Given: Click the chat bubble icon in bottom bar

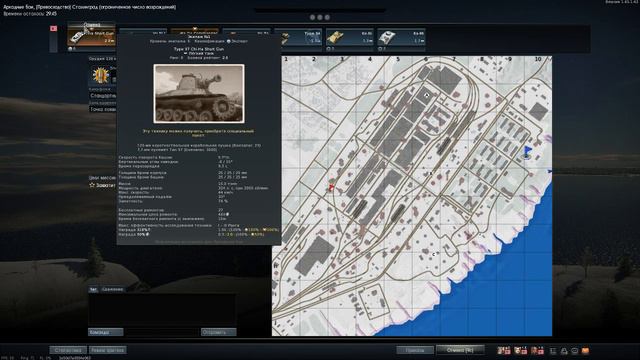Looking at the screenshot, I should click(575, 351).
